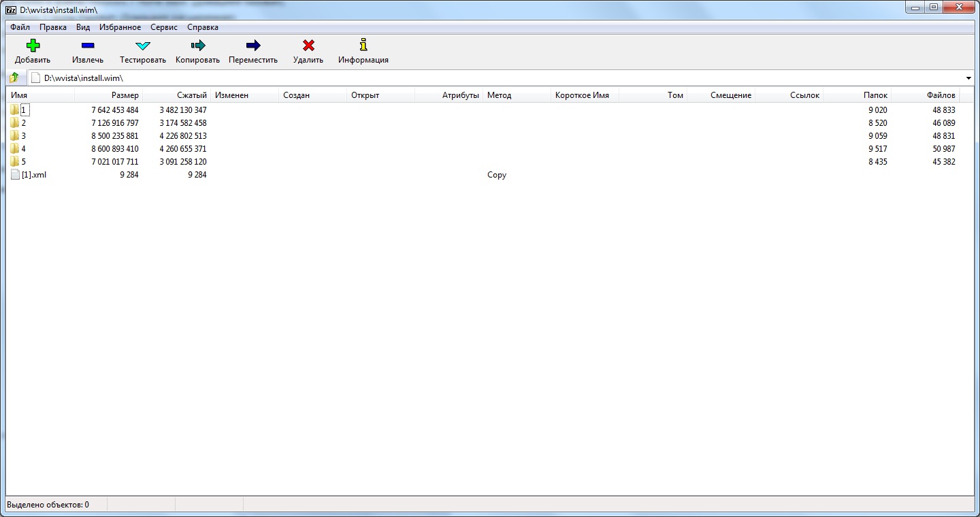Click compressed value 4 226 802 513
This screenshot has height=517, width=980.
tap(183, 136)
